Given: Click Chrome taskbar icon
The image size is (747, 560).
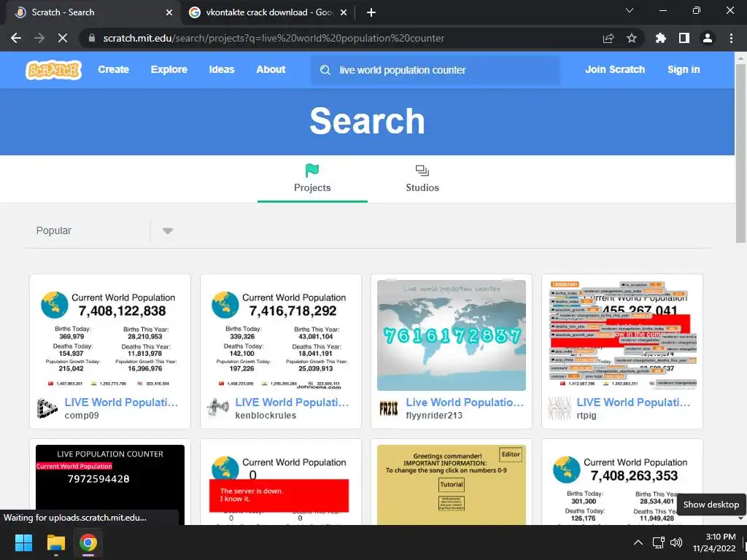Looking at the screenshot, I should tap(88, 542).
